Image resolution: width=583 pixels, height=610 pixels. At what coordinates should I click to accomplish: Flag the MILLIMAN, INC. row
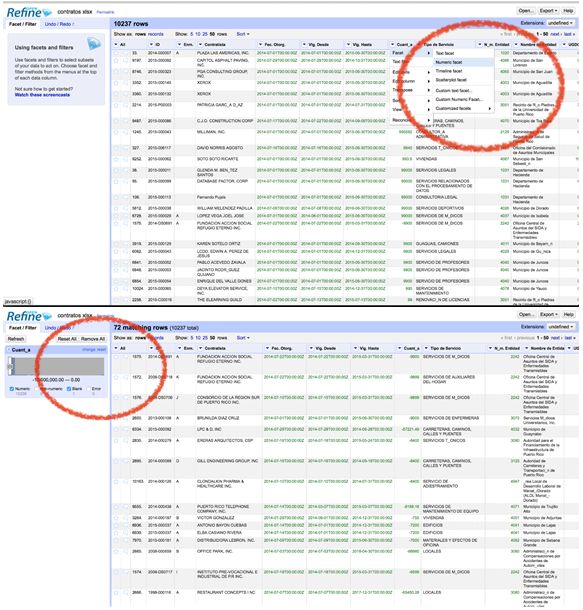click(125, 132)
